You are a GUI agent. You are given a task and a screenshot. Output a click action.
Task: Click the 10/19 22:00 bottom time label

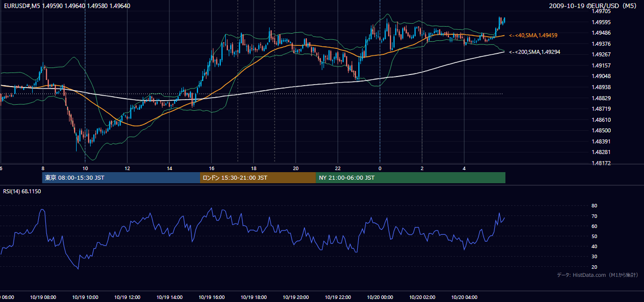(338, 297)
